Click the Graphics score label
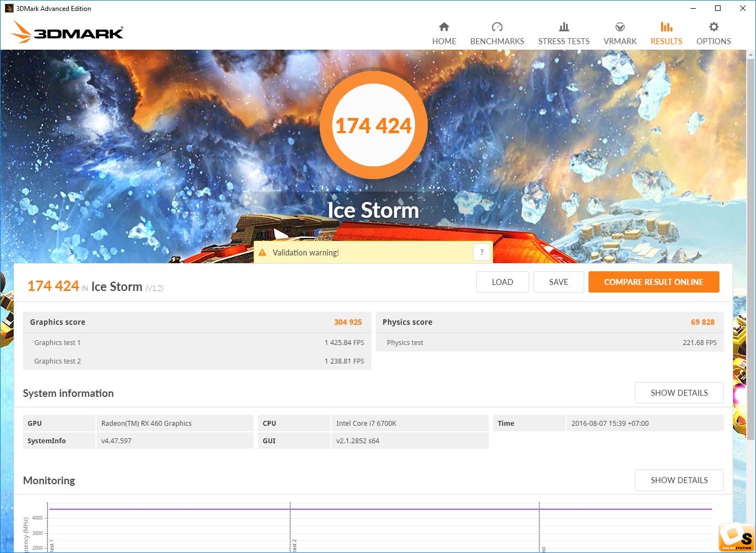The width and height of the screenshot is (756, 553). (x=58, y=322)
